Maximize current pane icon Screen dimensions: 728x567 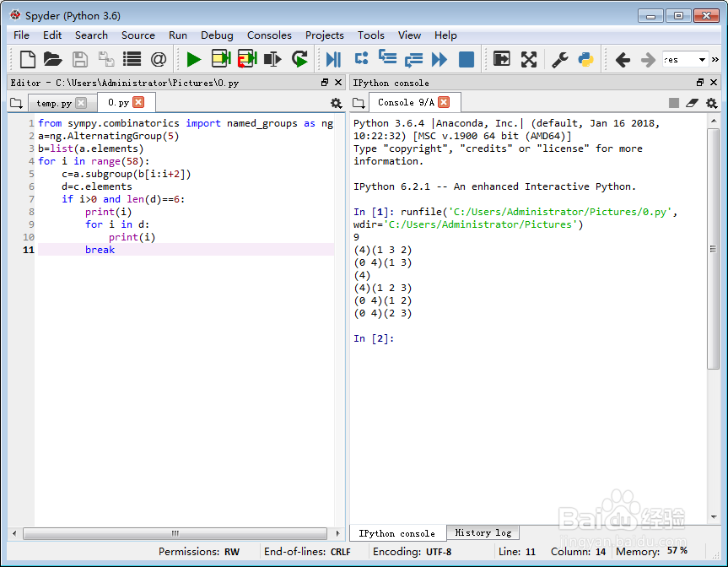pos(501,59)
